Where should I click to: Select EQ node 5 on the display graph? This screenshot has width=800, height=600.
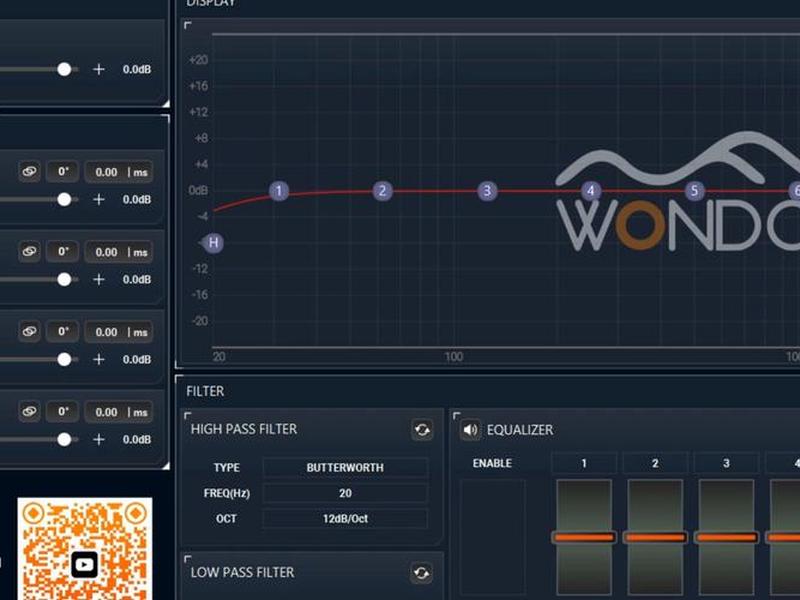pos(694,191)
